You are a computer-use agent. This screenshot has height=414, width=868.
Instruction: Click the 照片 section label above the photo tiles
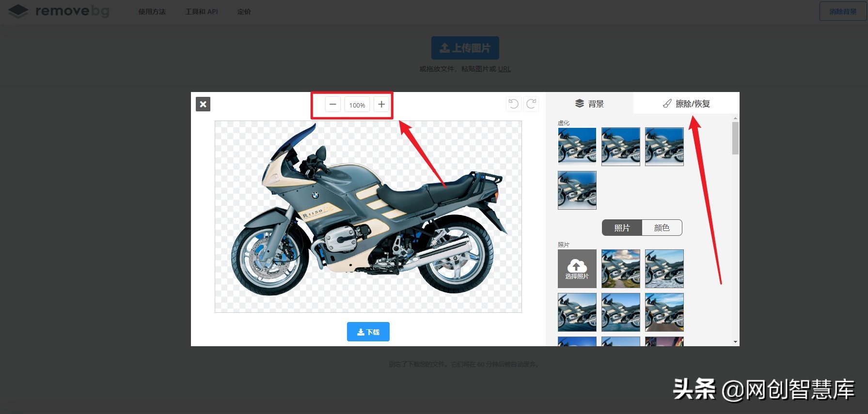tap(564, 245)
